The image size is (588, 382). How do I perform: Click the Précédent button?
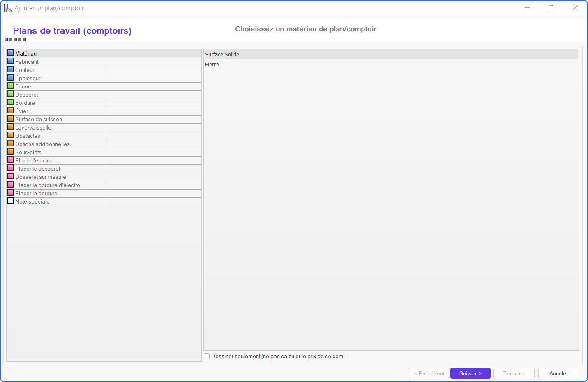429,373
